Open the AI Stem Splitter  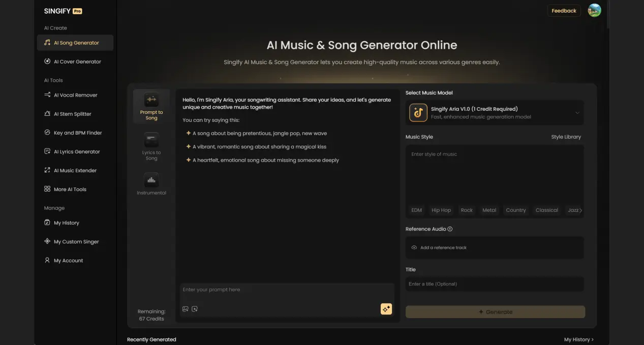[74, 114]
